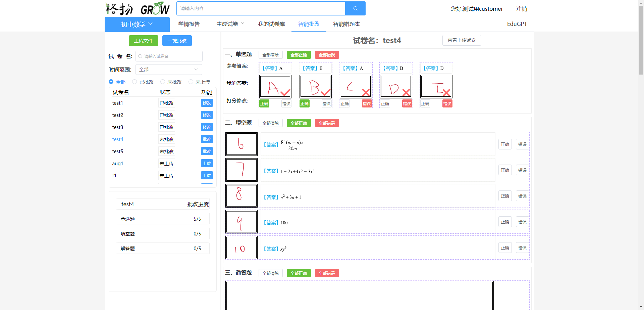This screenshot has width=644, height=310.
Task: Click 全部错误 in the 填空题 section
Action: (327, 123)
